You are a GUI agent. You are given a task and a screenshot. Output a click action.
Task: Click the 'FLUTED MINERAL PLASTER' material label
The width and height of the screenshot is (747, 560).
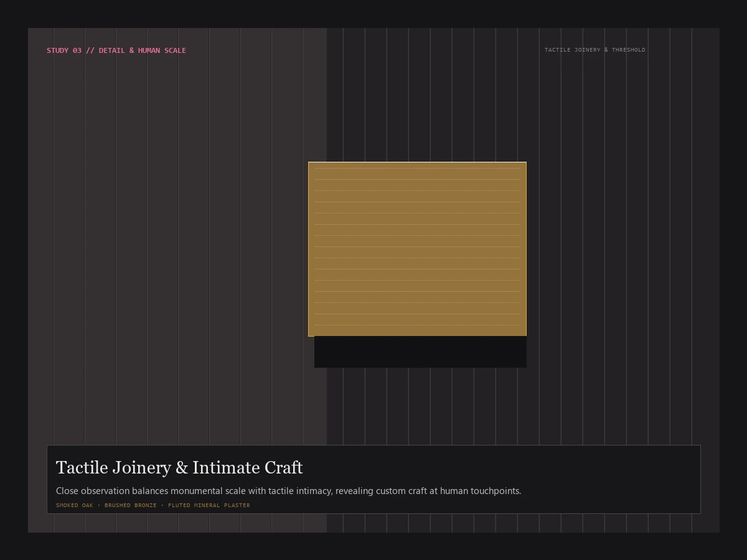209,505
